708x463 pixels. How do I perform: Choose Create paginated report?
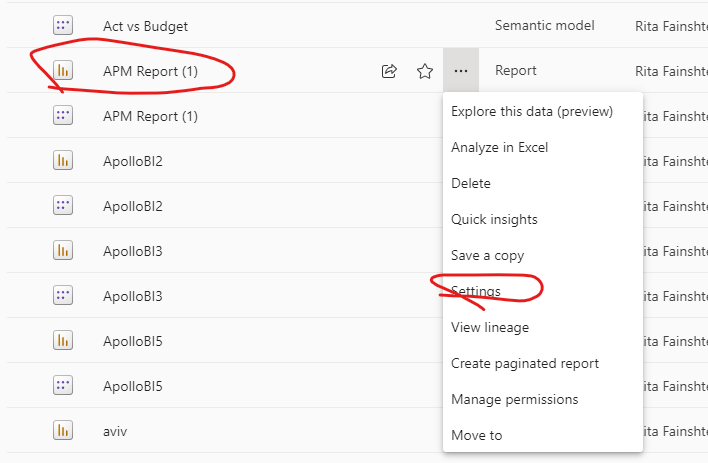[525, 364]
